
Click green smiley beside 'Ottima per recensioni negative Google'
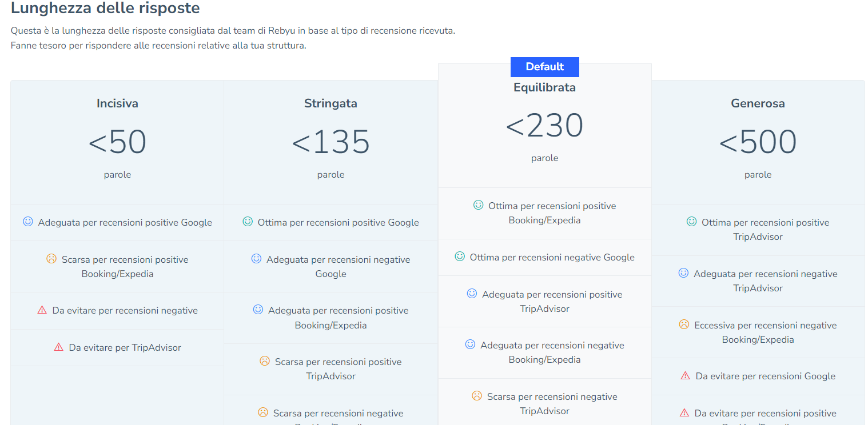[x=460, y=256]
